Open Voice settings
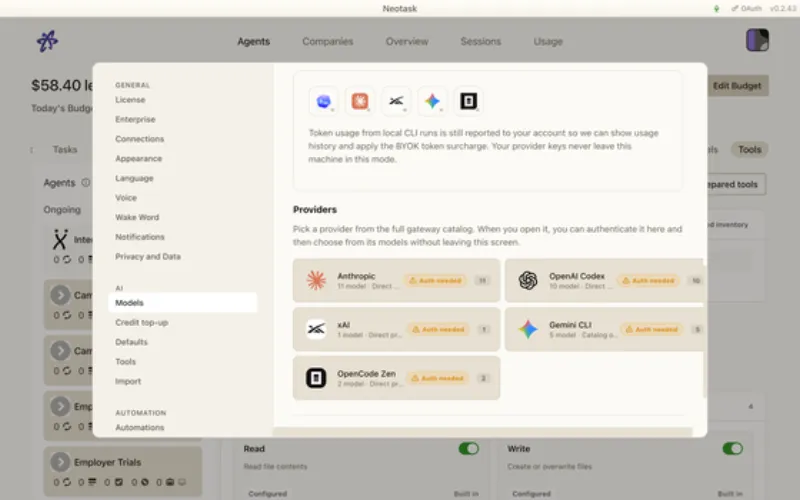This screenshot has width=800, height=500. coord(126,197)
